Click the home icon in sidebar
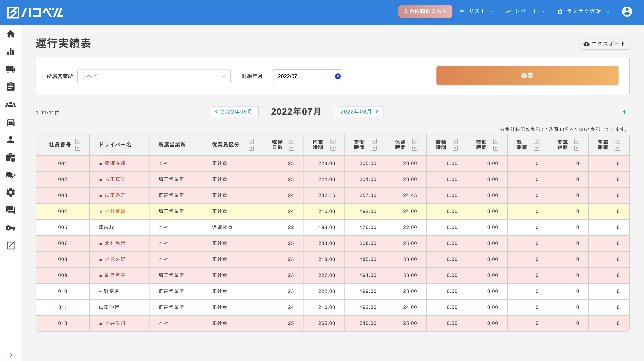Viewport: 644px width, 361px height. [x=10, y=34]
